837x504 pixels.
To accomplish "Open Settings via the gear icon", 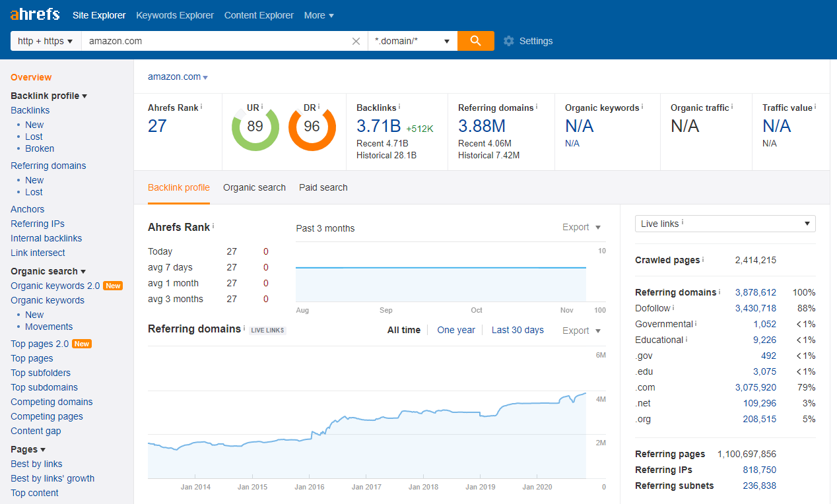I will coord(508,41).
